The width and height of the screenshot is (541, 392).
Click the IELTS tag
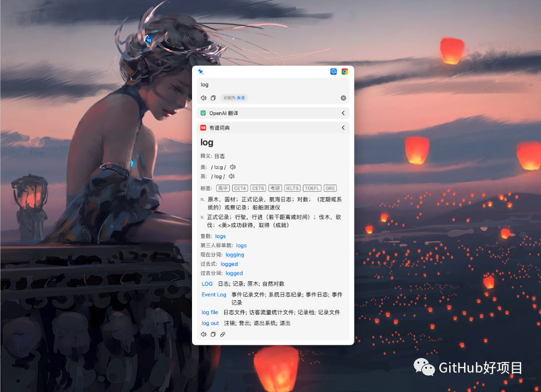coord(292,188)
